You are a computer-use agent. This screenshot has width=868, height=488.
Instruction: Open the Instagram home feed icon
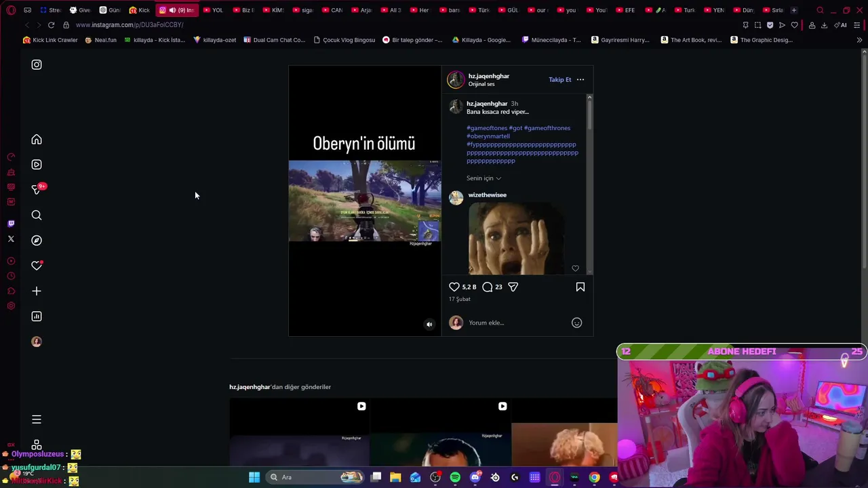37,140
